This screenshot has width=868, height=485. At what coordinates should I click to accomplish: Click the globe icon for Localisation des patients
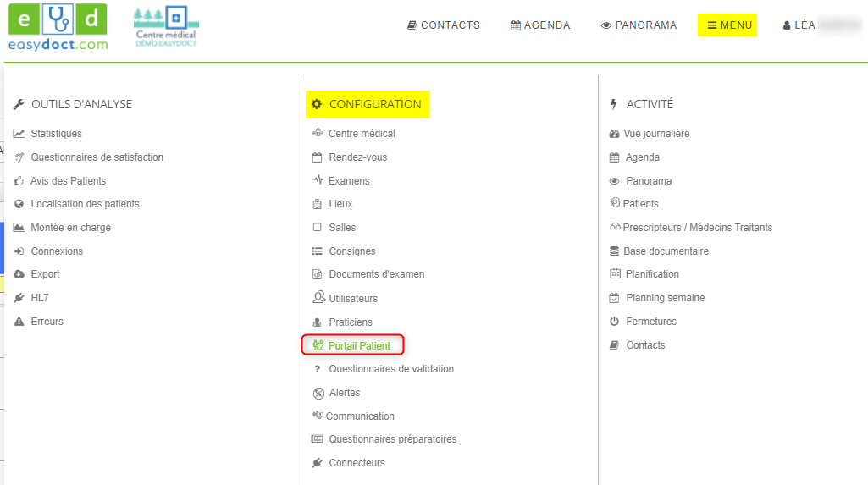(19, 204)
